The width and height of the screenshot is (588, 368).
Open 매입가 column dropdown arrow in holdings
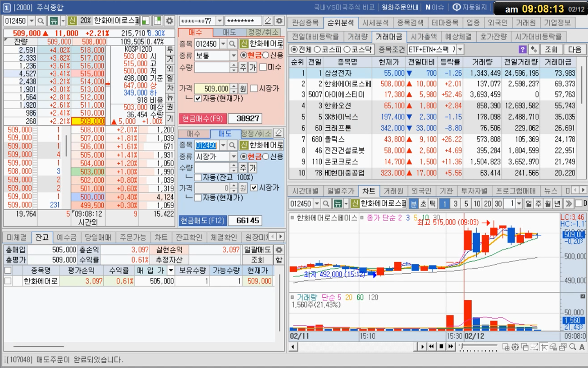[171, 270]
